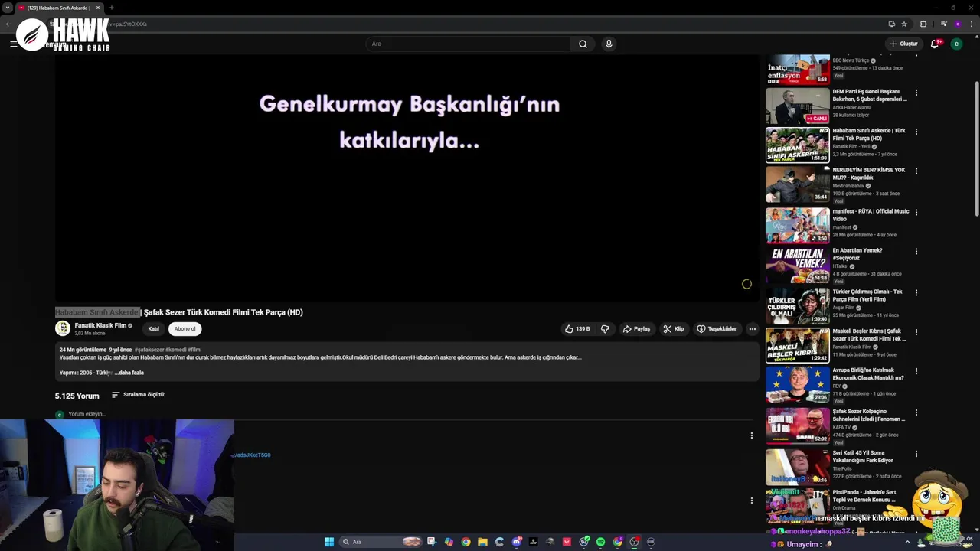This screenshot has width=980, height=551.
Task: Open the Sıralama ölçütü sort dropdown
Action: tap(139, 395)
